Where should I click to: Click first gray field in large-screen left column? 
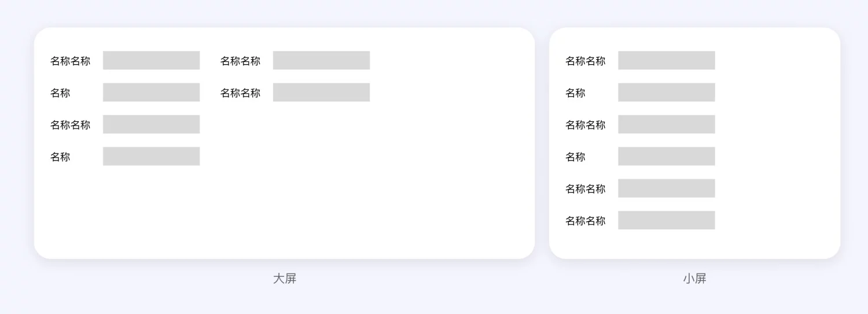pyautogui.click(x=151, y=60)
